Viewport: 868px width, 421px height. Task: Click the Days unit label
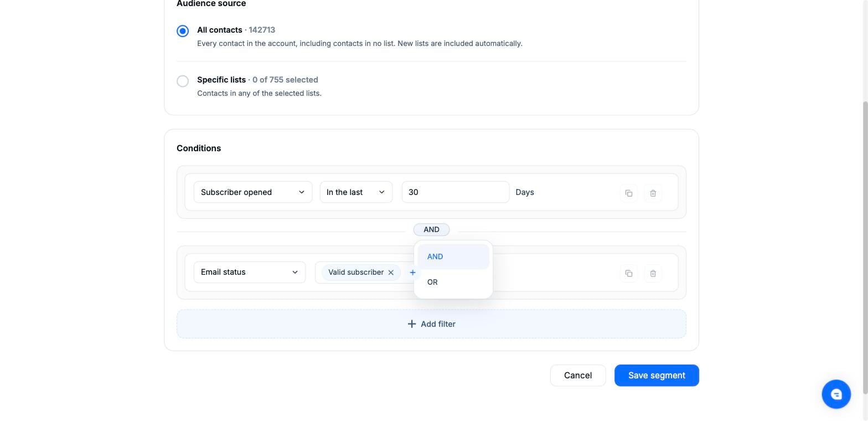tap(525, 192)
